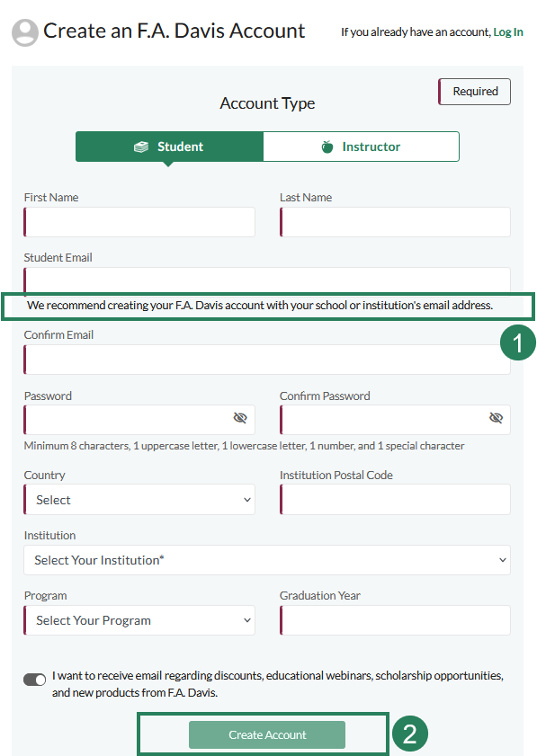Click the Required indicator button
Image resolution: width=537 pixels, height=756 pixels.
click(474, 91)
